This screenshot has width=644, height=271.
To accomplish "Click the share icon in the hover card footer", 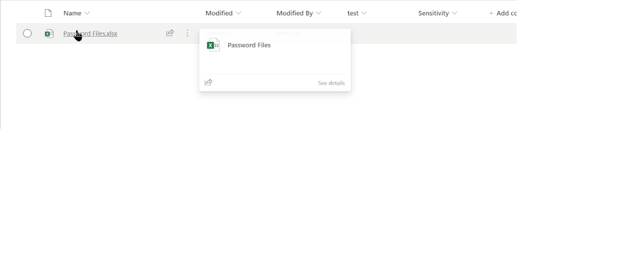I will tap(208, 83).
